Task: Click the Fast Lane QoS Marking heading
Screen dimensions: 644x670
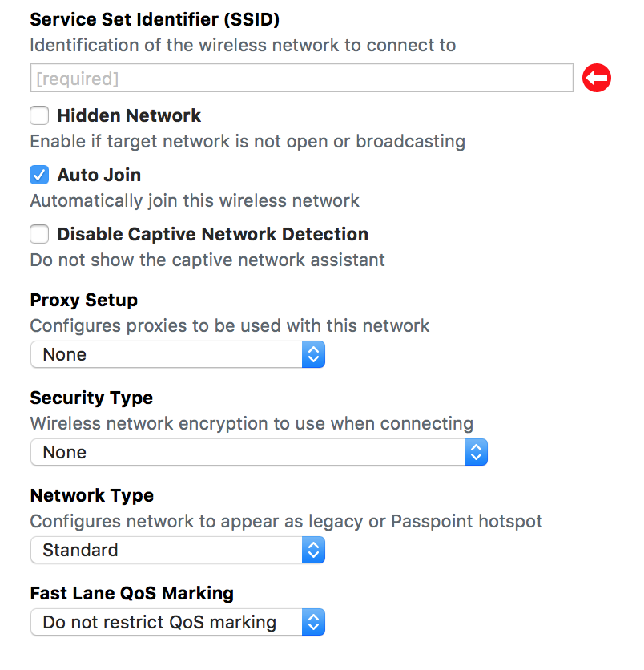Action: tap(132, 593)
